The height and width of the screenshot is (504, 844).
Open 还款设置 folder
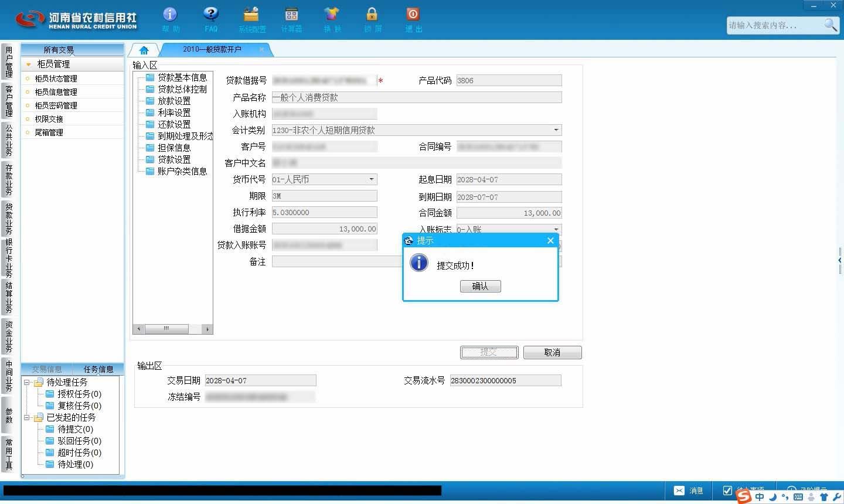click(168, 124)
